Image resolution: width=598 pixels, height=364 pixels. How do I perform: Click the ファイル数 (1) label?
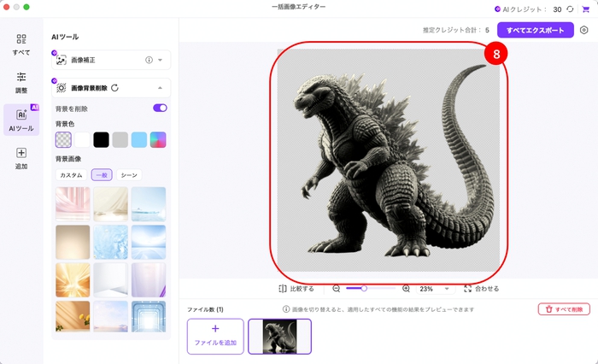pyautogui.click(x=205, y=309)
